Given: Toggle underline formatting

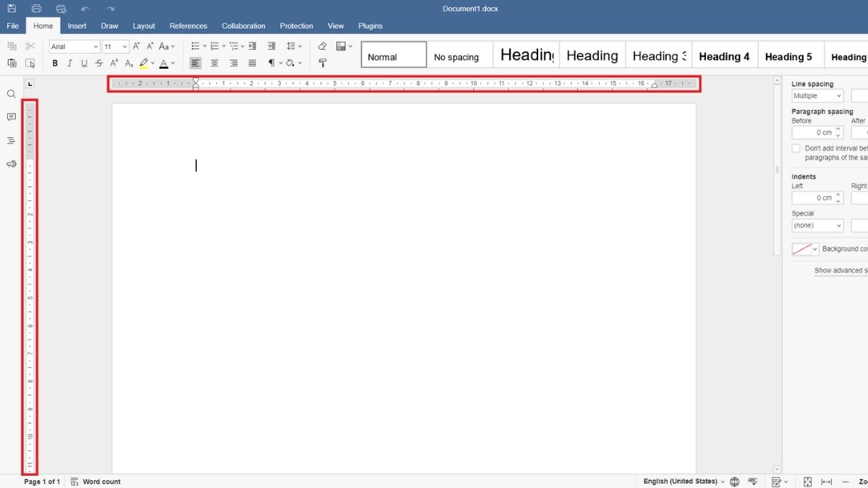Looking at the screenshot, I should click(x=85, y=63).
